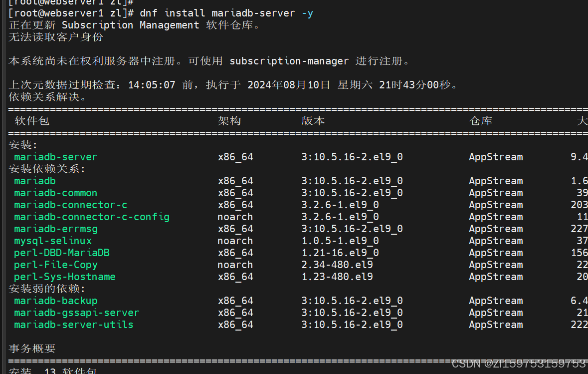Click the mariadb-server-utils package name
Image resolution: width=588 pixels, height=374 pixels.
tap(73, 325)
